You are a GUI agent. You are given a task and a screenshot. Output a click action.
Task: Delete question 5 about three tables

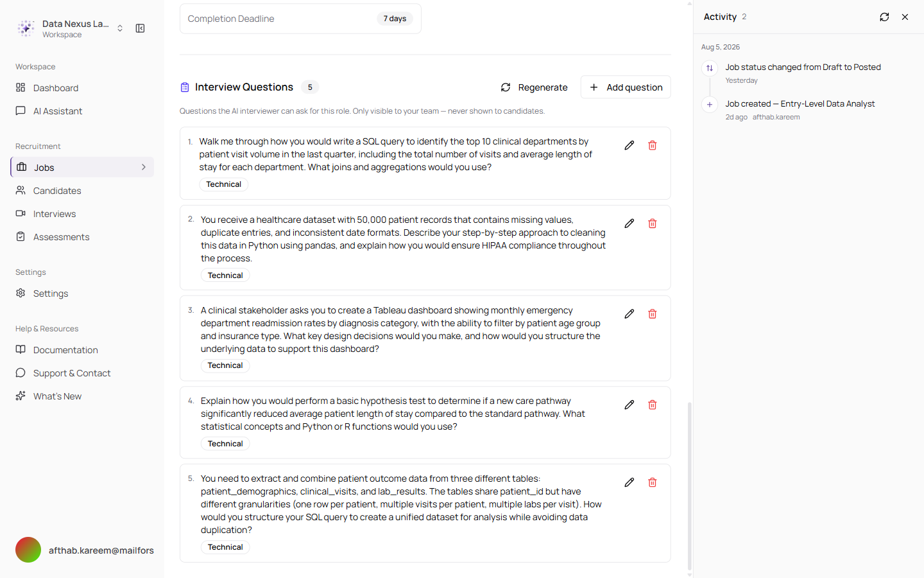[x=653, y=482]
